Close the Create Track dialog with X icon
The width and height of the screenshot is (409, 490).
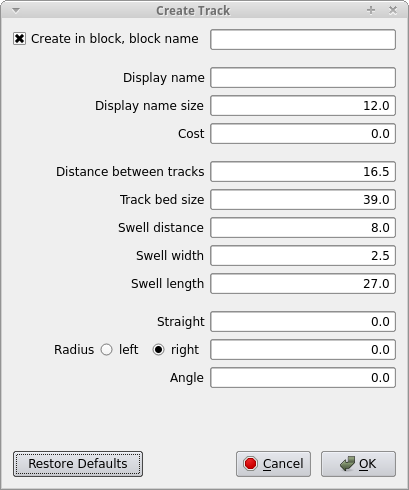(x=393, y=10)
